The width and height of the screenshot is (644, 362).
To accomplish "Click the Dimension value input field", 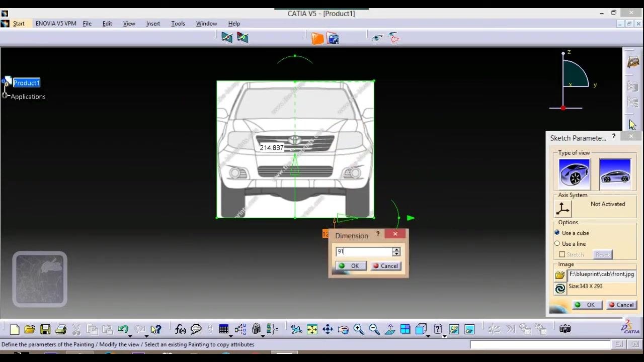I will coord(364,251).
